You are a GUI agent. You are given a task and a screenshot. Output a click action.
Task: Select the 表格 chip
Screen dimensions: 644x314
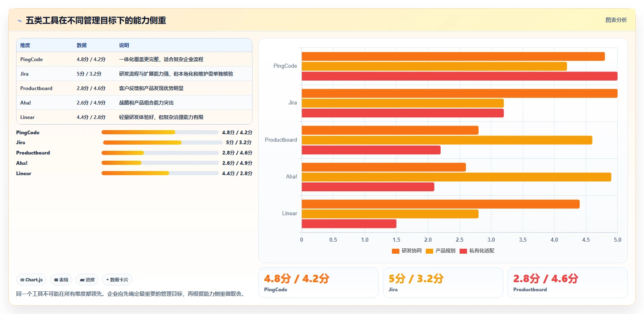pos(61,280)
